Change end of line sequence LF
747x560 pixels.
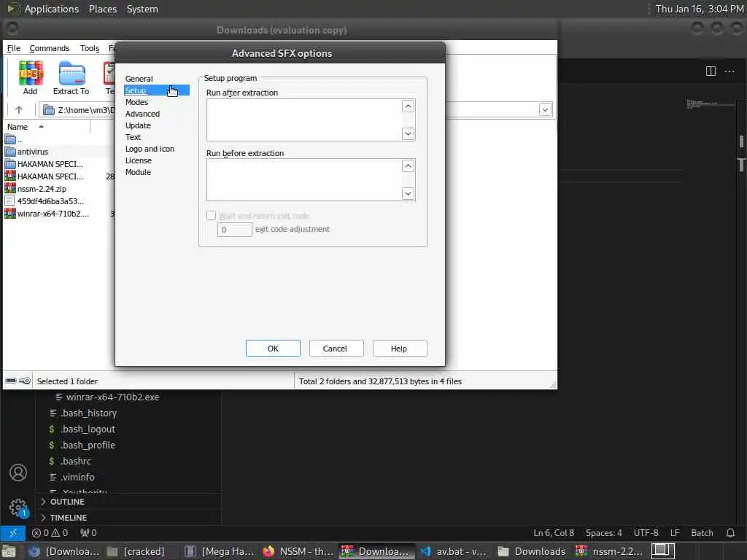pos(675,533)
